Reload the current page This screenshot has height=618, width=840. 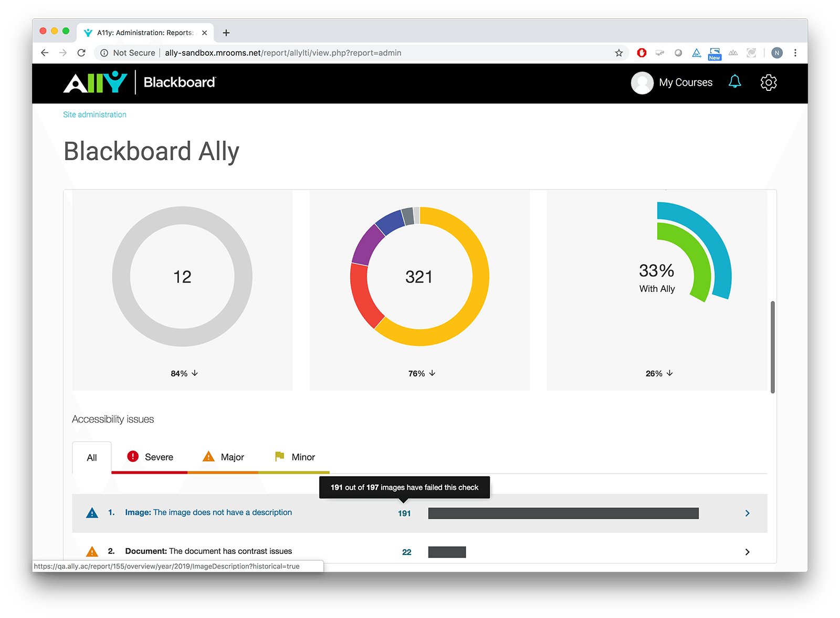[81, 53]
